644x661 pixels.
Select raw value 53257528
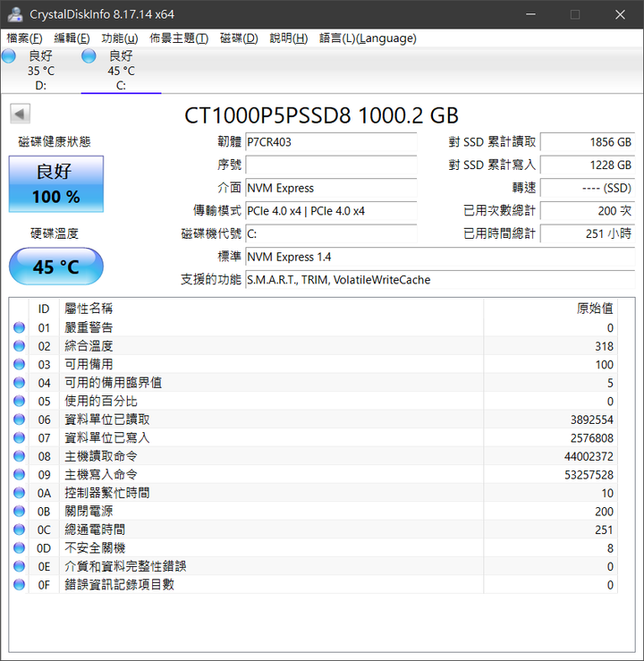pos(589,475)
